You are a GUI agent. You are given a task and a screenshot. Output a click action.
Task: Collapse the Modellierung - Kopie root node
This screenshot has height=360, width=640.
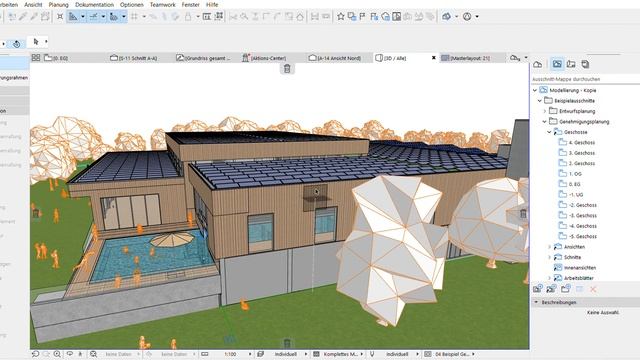pyautogui.click(x=535, y=90)
